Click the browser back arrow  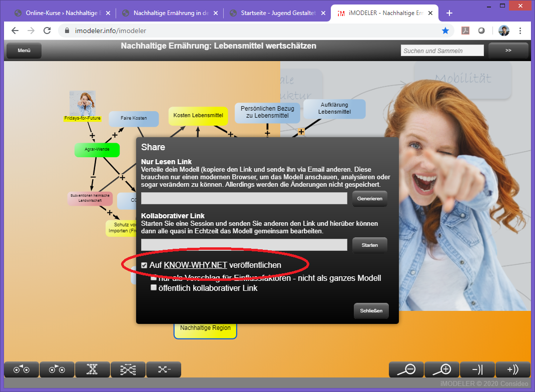click(x=15, y=31)
